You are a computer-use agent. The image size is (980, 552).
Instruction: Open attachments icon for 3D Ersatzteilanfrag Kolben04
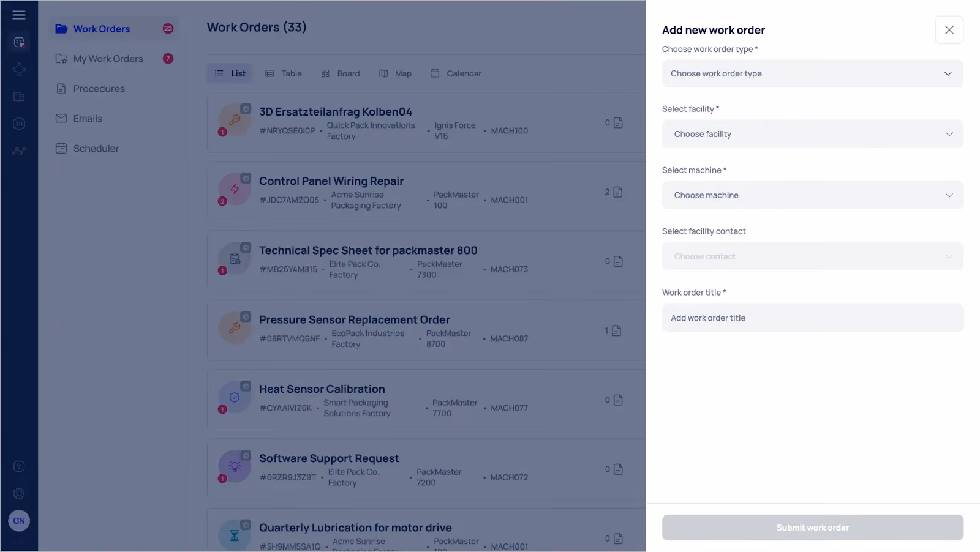(x=618, y=122)
